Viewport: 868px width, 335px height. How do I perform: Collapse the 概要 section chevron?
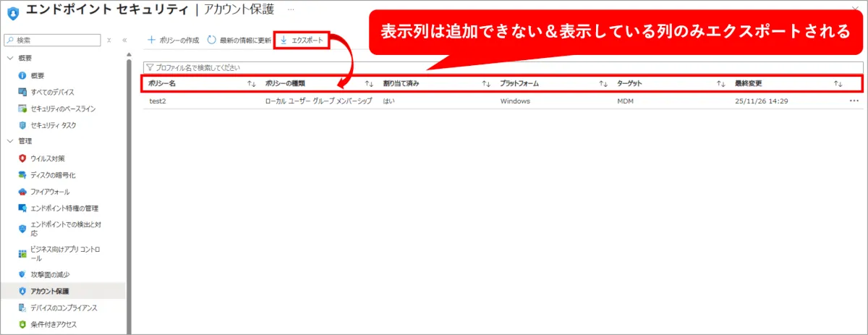point(10,58)
